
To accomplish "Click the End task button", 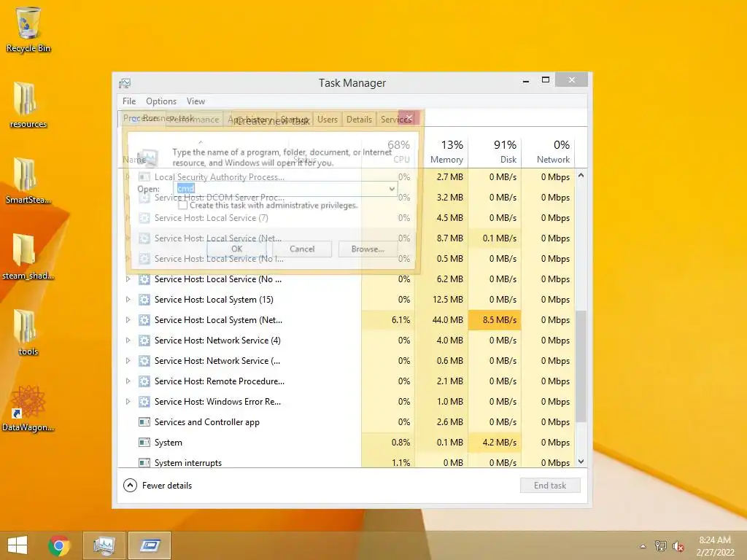I will tap(550, 485).
